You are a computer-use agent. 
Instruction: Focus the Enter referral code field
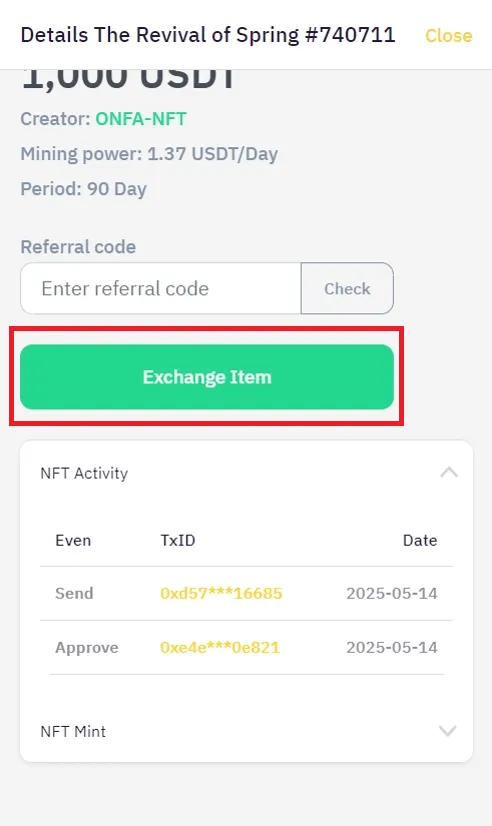coord(161,288)
